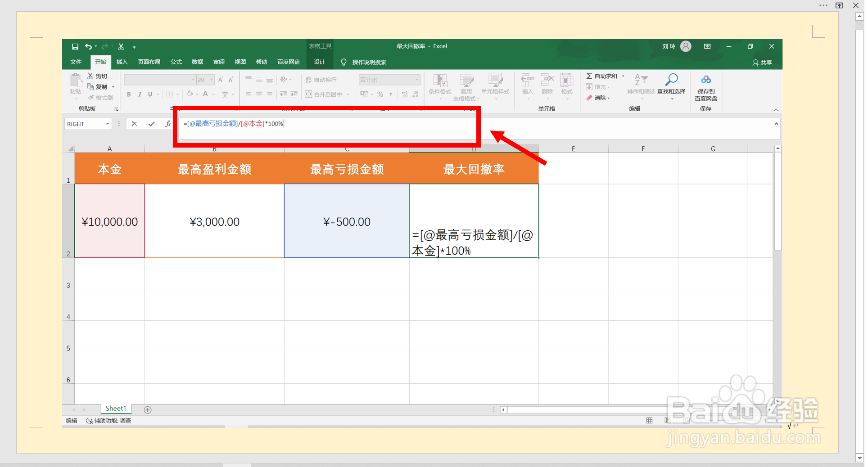Click the Save icon in quick access toolbar
Image resolution: width=868 pixels, height=467 pixels.
[x=75, y=47]
